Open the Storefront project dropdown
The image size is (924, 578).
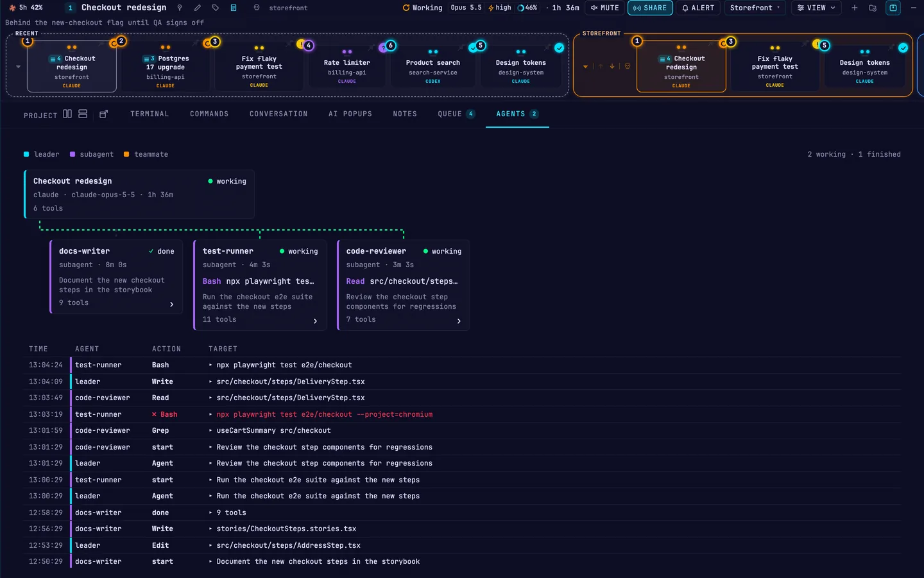pos(755,8)
